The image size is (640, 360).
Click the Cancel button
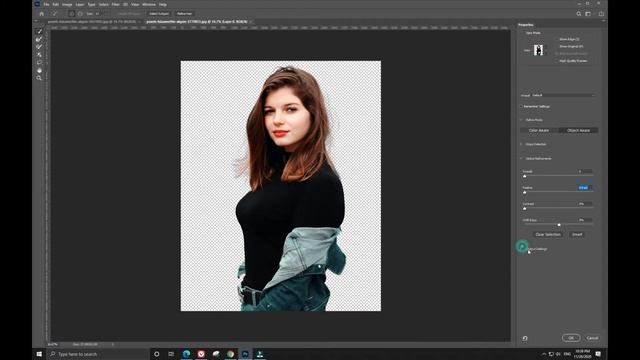tap(592, 338)
